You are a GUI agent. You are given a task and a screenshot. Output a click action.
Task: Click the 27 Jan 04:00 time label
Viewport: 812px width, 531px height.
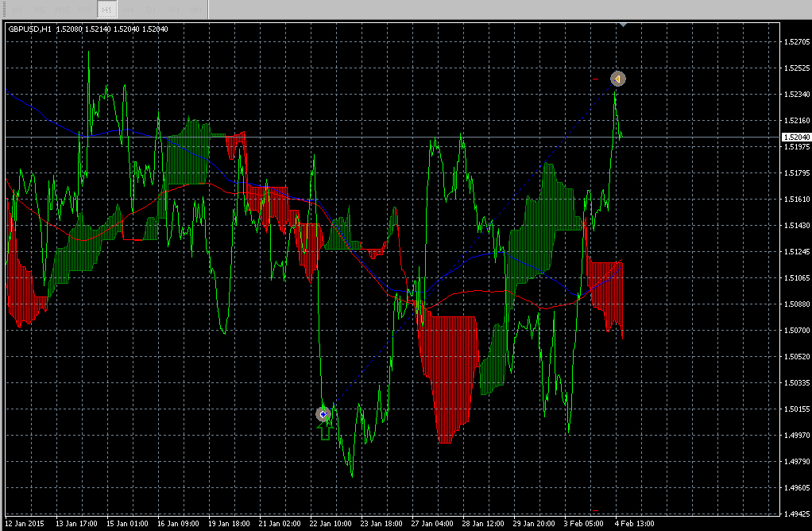pos(431,524)
